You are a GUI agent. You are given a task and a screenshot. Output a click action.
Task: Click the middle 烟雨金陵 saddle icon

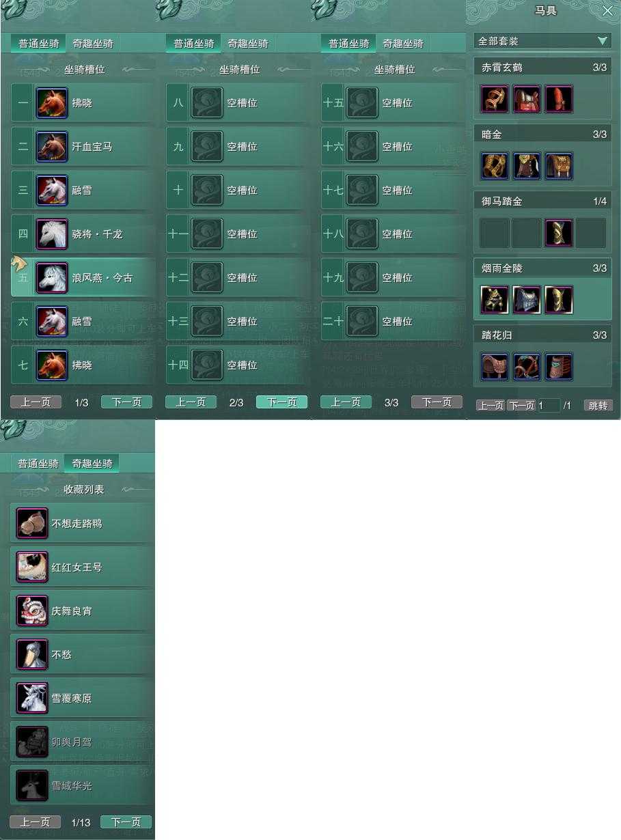click(527, 300)
